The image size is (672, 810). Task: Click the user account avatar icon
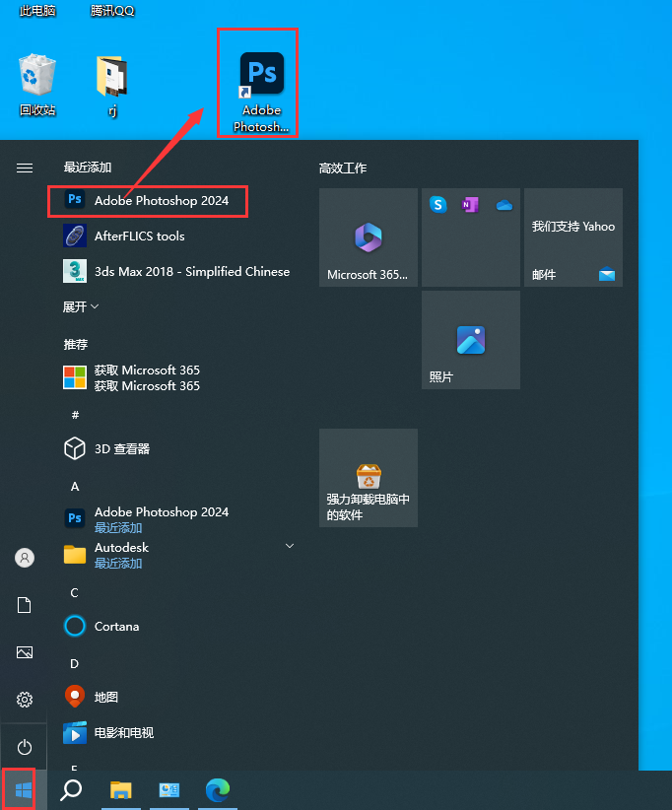tap(25, 558)
